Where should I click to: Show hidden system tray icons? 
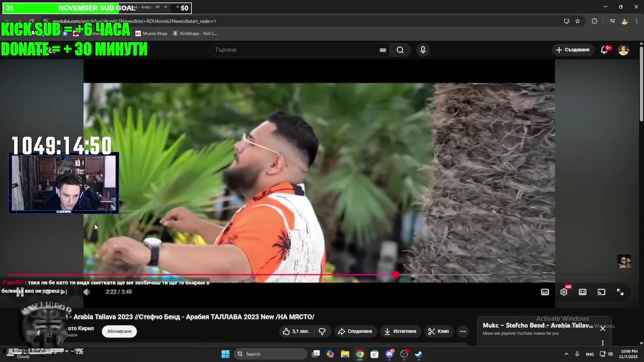point(567,354)
